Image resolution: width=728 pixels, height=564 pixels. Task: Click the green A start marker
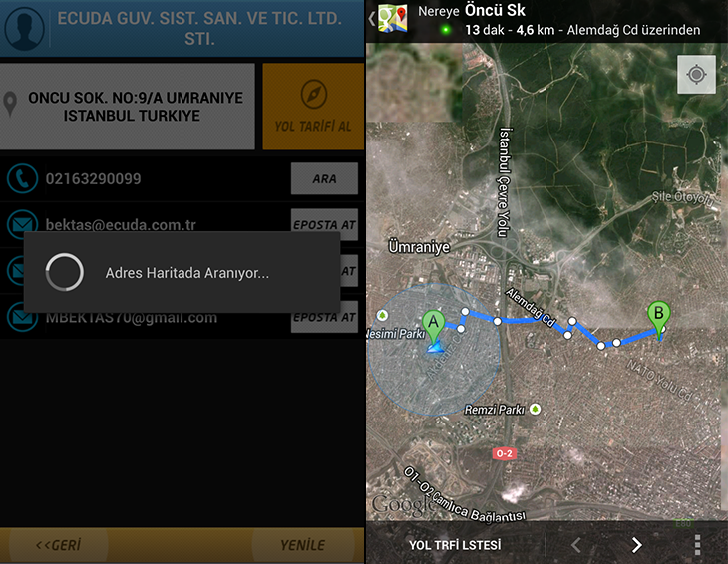coord(433,326)
